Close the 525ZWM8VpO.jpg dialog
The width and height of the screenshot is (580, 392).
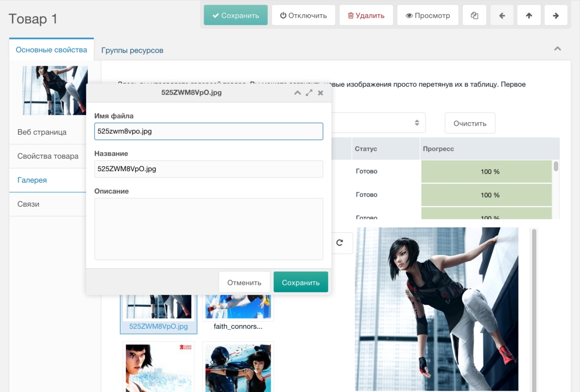click(321, 93)
